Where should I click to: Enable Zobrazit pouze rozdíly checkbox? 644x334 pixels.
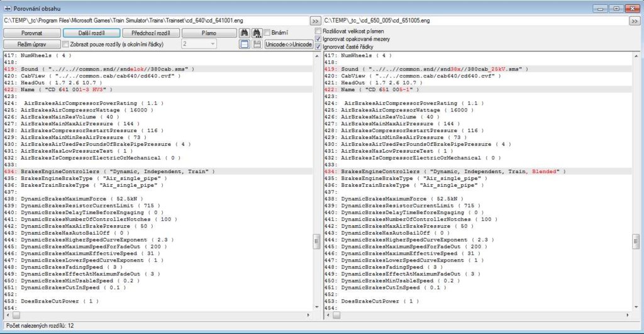[x=66, y=44]
